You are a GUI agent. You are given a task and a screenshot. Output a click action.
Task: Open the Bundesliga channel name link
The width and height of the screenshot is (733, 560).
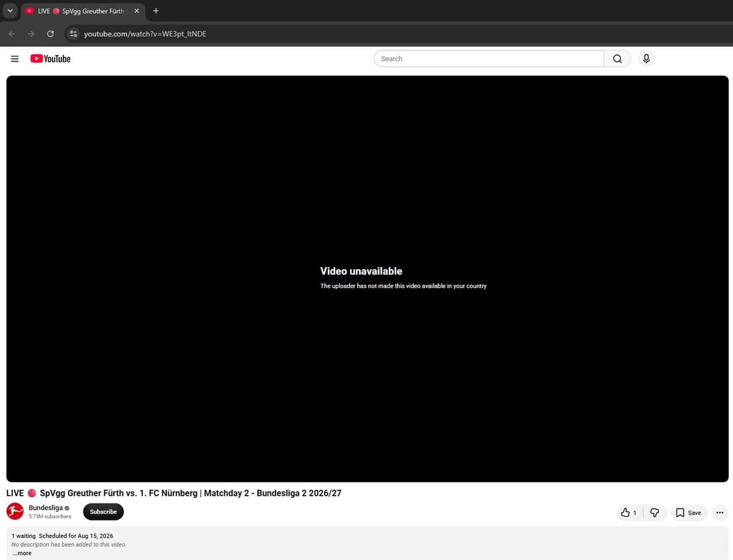point(45,508)
